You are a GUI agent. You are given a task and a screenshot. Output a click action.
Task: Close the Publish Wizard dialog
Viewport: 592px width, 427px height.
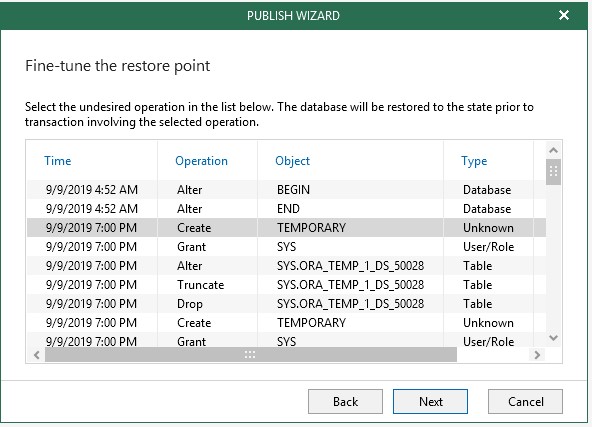pyautogui.click(x=564, y=15)
